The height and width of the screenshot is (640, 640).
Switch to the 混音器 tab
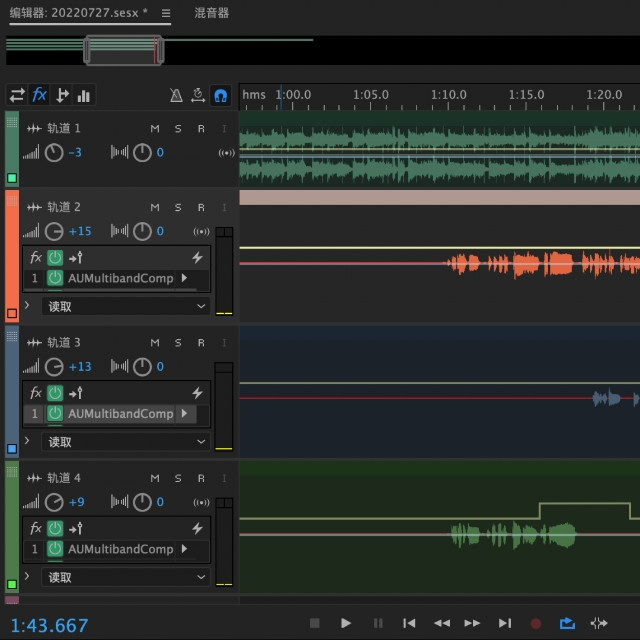pyautogui.click(x=211, y=13)
